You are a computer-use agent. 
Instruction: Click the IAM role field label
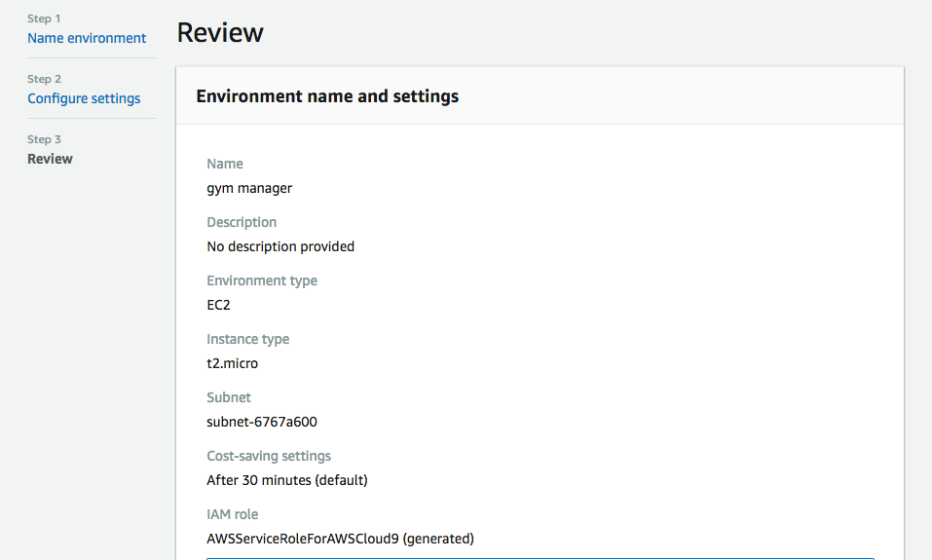click(x=233, y=514)
